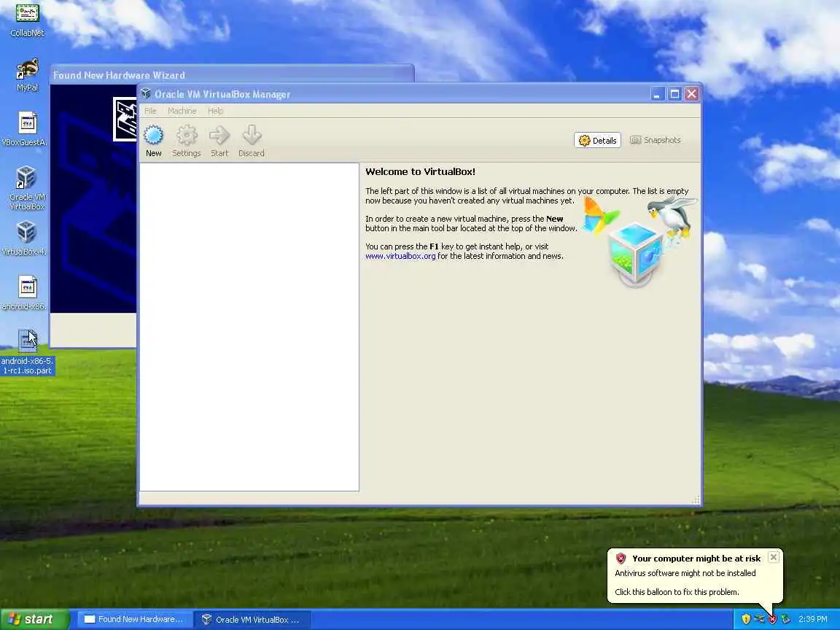Open the Machine menu

182,111
